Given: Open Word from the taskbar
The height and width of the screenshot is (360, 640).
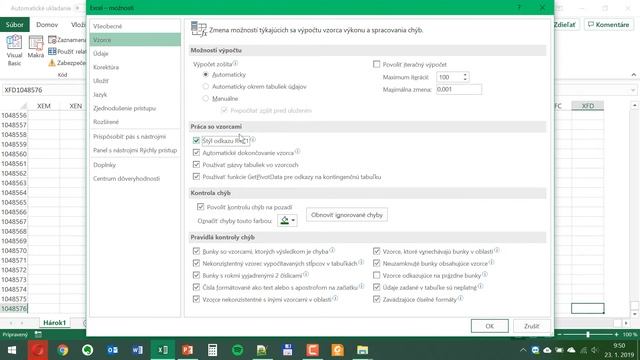Looking at the screenshot, I should click(x=138, y=350).
